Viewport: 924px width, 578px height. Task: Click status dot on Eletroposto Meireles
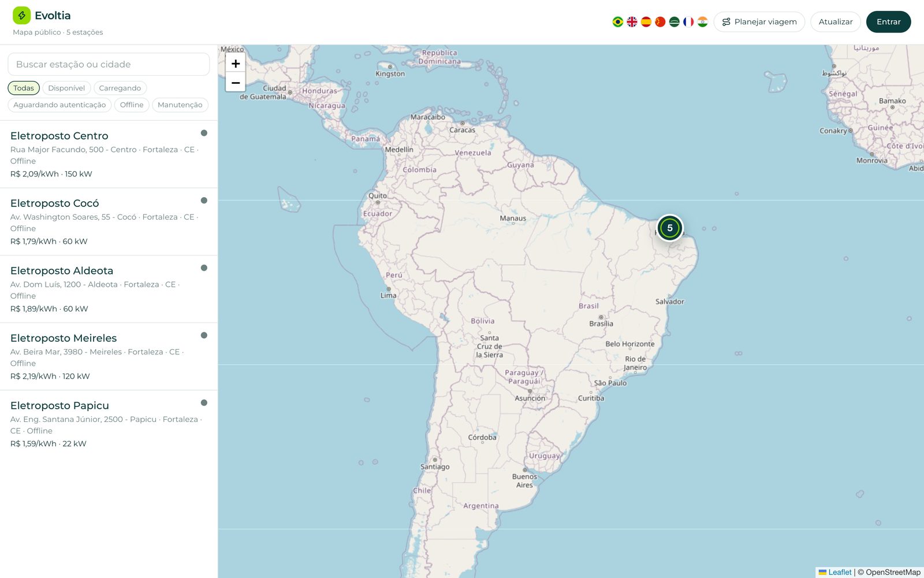click(x=204, y=335)
